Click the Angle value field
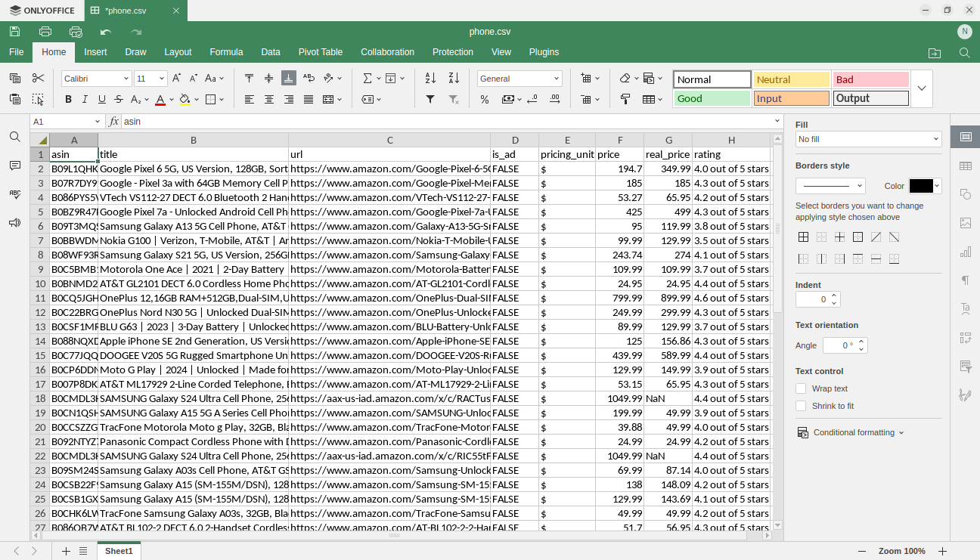This screenshot has height=560, width=980. coord(839,345)
